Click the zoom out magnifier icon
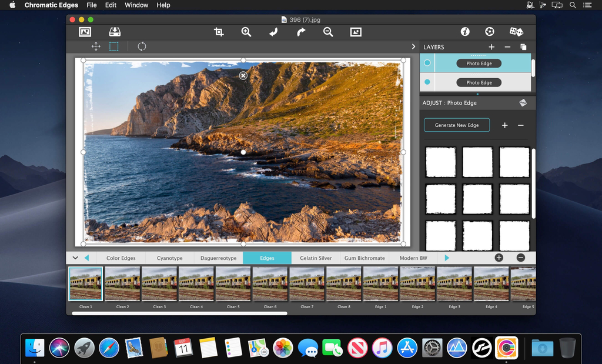Viewport: 602px width, 364px height. coord(328,32)
